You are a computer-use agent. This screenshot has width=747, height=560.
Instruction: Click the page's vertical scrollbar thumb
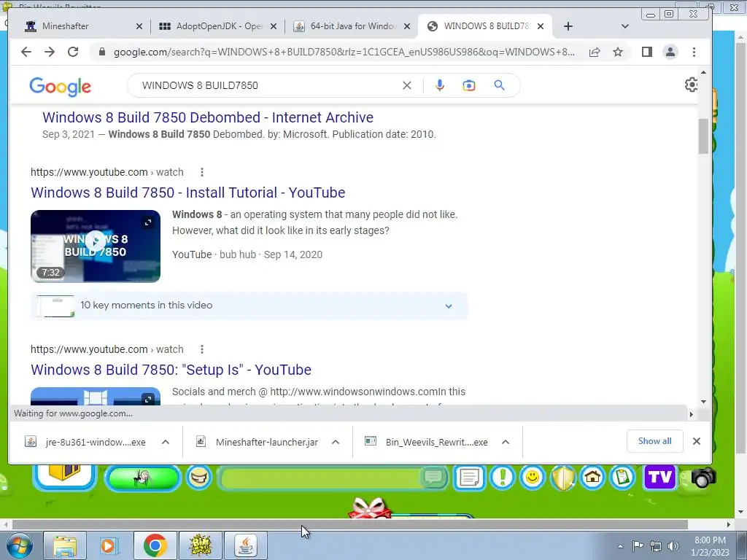704,136
